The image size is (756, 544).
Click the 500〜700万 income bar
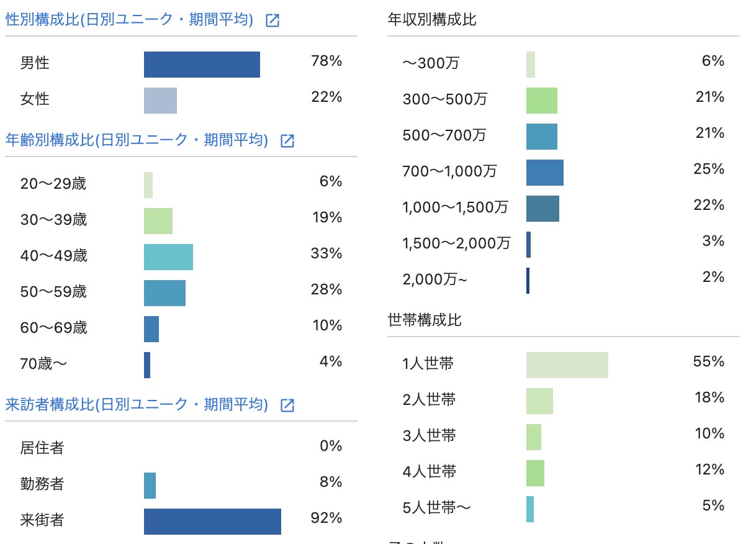tap(542, 137)
